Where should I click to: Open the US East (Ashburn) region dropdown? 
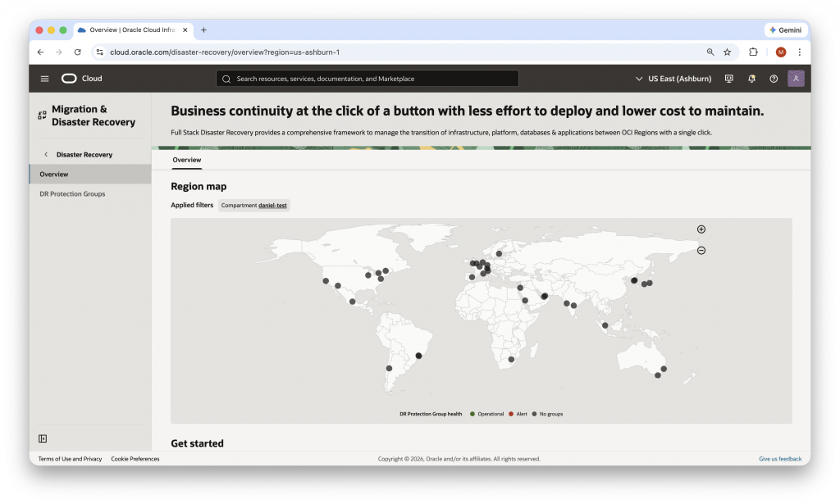pos(673,79)
